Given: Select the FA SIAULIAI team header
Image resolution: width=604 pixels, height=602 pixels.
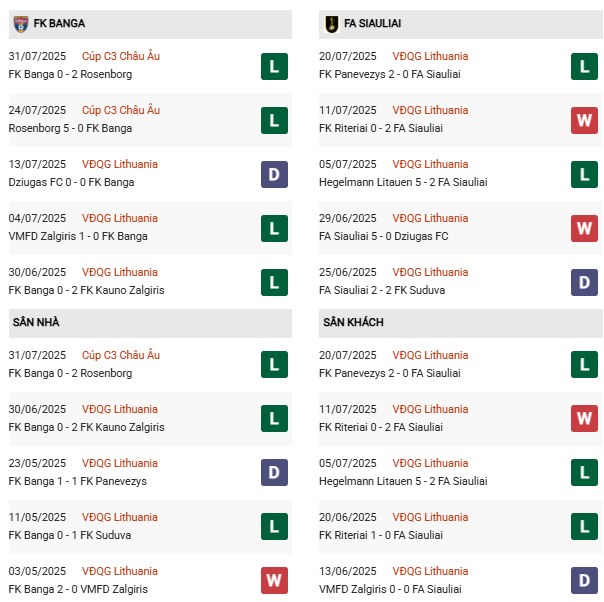Looking at the screenshot, I should [373, 23].
